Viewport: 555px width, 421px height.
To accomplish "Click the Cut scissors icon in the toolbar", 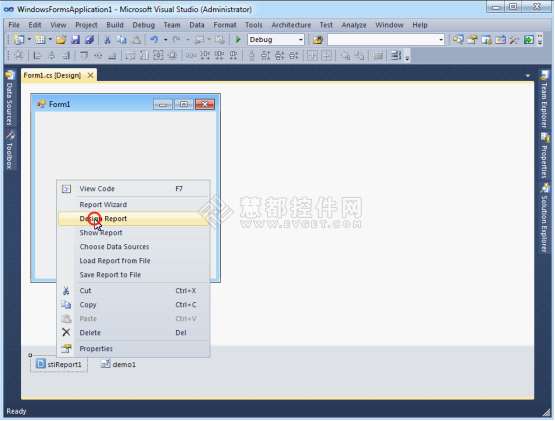I will pos(107,40).
